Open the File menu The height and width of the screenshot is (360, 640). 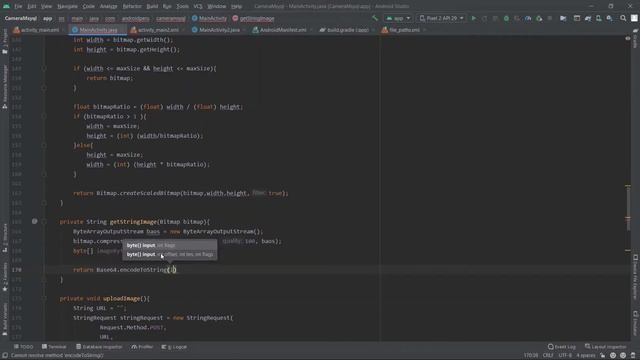[18, 6]
